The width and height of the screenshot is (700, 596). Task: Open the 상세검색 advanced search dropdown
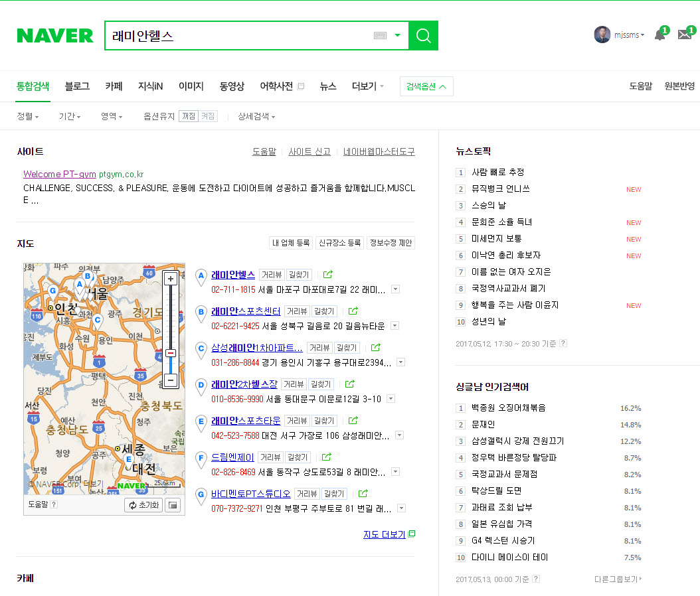(x=256, y=116)
